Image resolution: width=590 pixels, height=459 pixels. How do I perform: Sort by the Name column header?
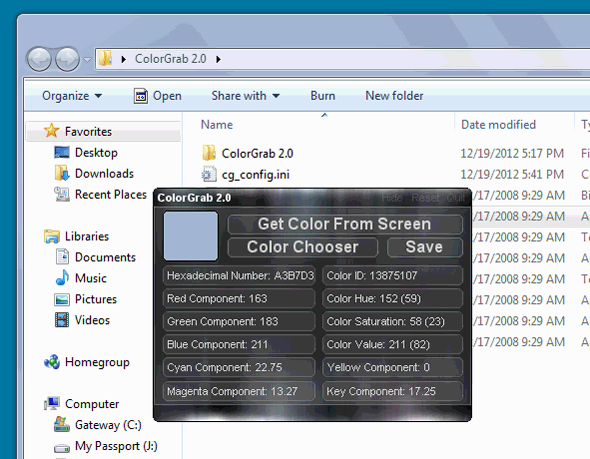pyautogui.click(x=217, y=125)
